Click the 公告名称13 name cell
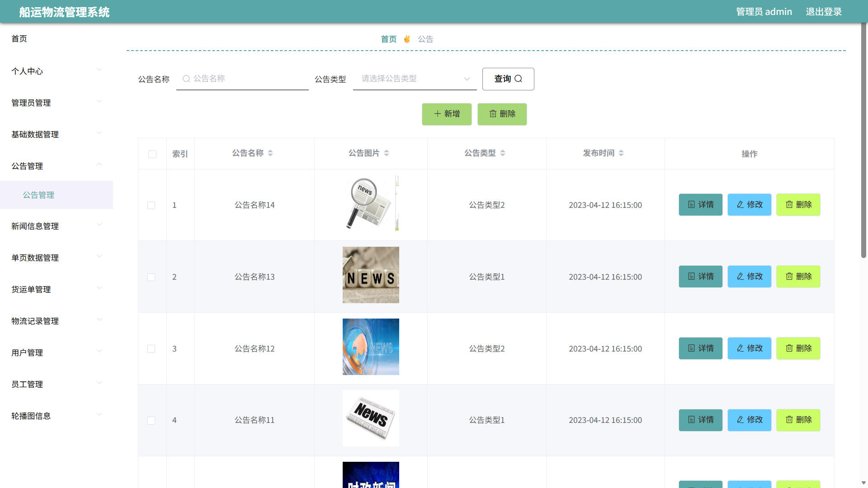Image resolution: width=868 pixels, height=488 pixels. coord(255,277)
